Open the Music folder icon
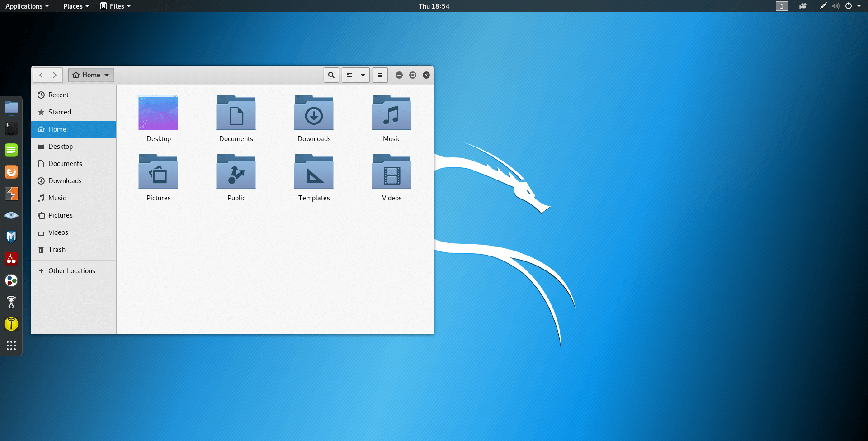The height and width of the screenshot is (441, 868). [392, 112]
